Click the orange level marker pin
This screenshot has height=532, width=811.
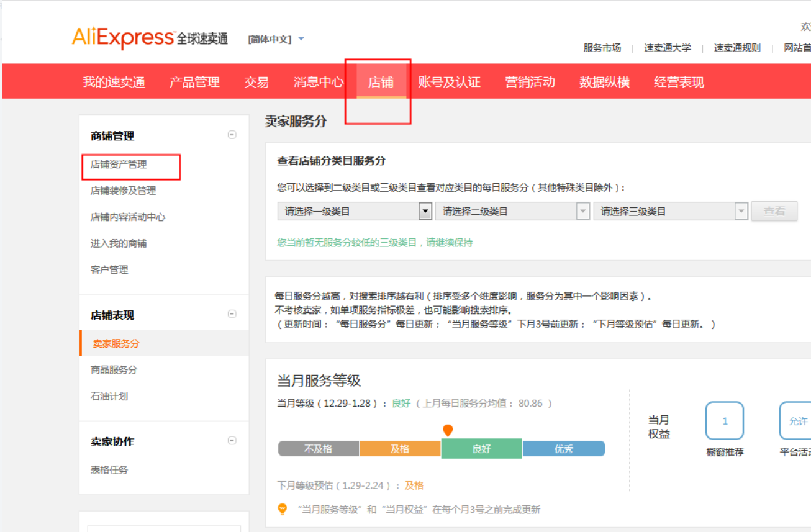pyautogui.click(x=448, y=430)
